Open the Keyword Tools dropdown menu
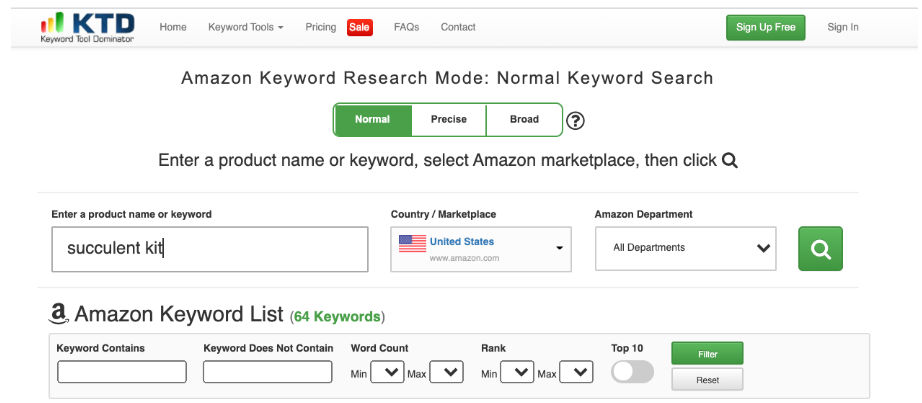The width and height of the screenshot is (922, 403). [x=246, y=27]
